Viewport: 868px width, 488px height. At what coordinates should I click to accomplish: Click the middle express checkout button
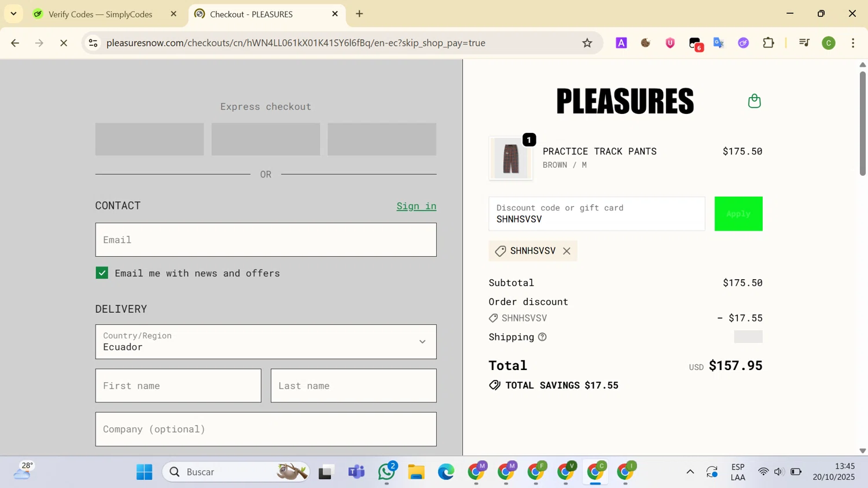pyautogui.click(x=266, y=139)
